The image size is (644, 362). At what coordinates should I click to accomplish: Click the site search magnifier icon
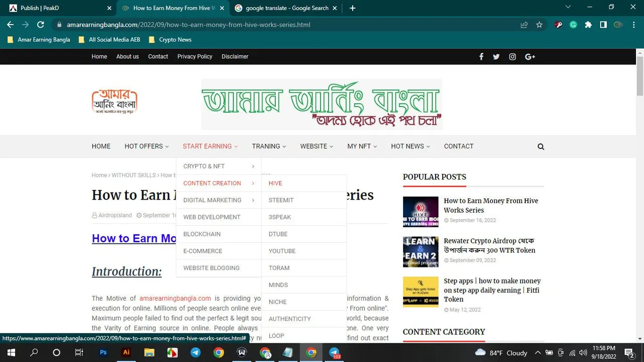point(541,147)
